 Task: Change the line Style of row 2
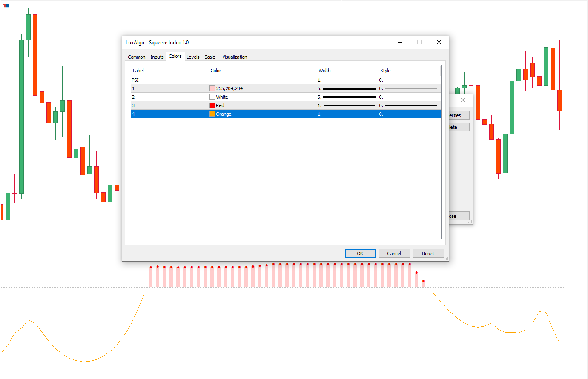pyautogui.click(x=409, y=97)
